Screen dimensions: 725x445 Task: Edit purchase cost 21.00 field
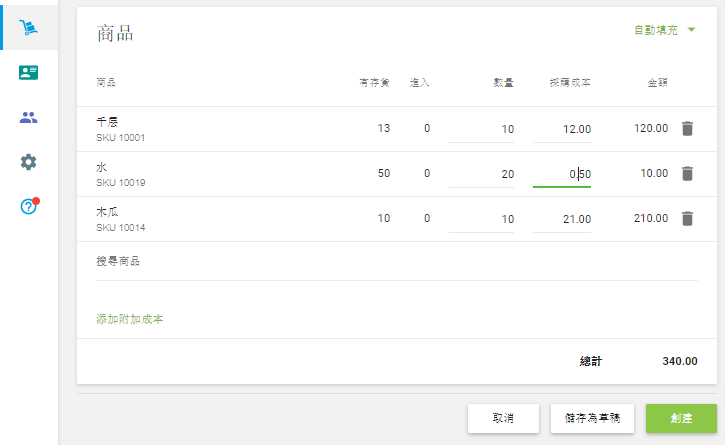pyautogui.click(x=562, y=219)
